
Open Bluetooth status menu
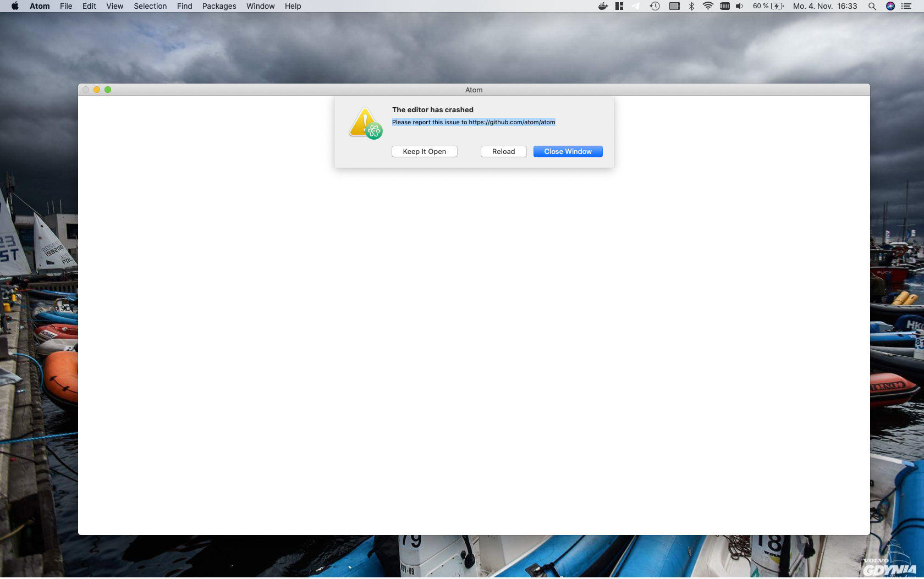tap(691, 6)
